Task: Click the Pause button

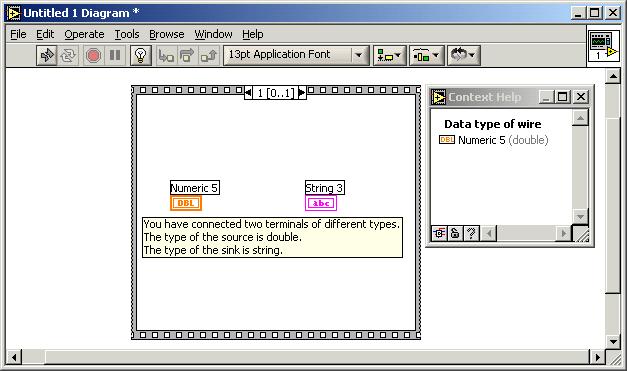Action: pos(115,55)
